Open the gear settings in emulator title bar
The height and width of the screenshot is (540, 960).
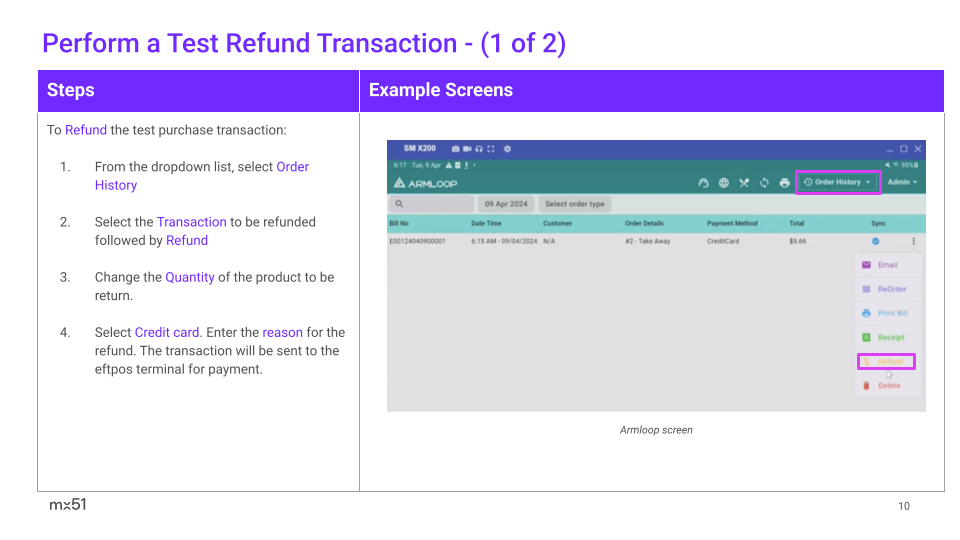click(508, 149)
